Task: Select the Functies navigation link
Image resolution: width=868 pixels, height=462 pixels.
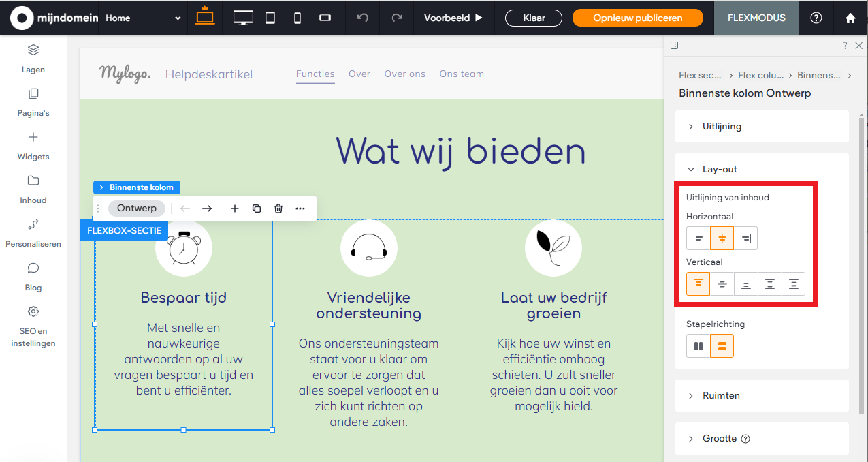Action: pyautogui.click(x=315, y=74)
